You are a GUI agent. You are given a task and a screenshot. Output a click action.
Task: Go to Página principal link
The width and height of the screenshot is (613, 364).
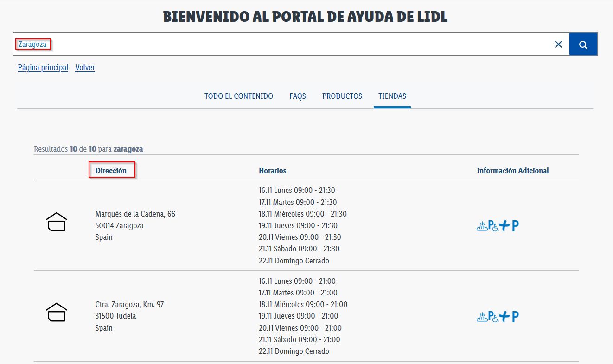click(x=43, y=68)
